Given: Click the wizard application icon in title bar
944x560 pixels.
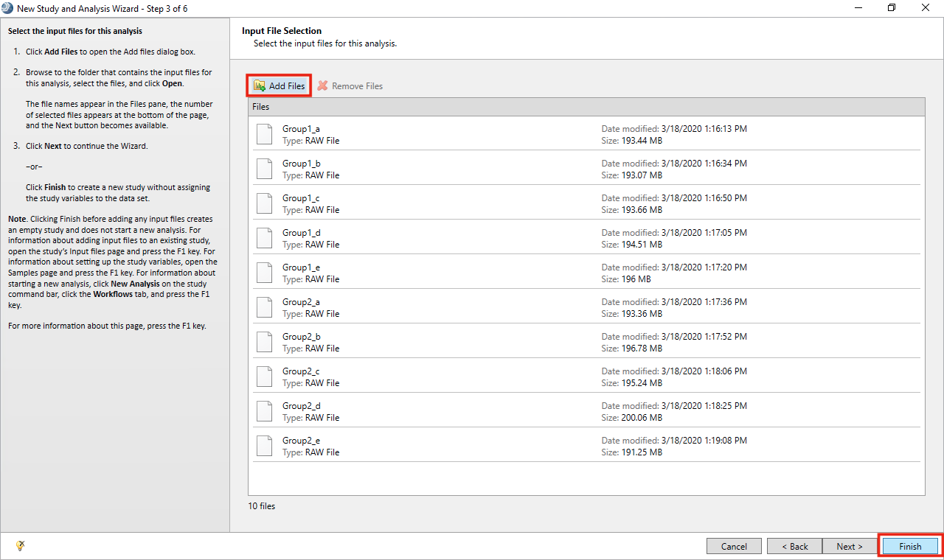Looking at the screenshot, I should pos(7,7).
